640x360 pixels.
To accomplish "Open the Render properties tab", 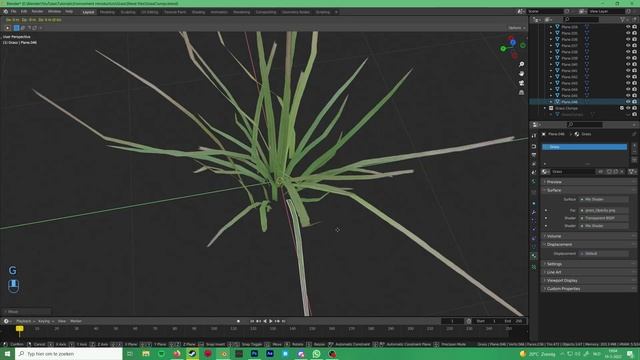I will (533, 146).
